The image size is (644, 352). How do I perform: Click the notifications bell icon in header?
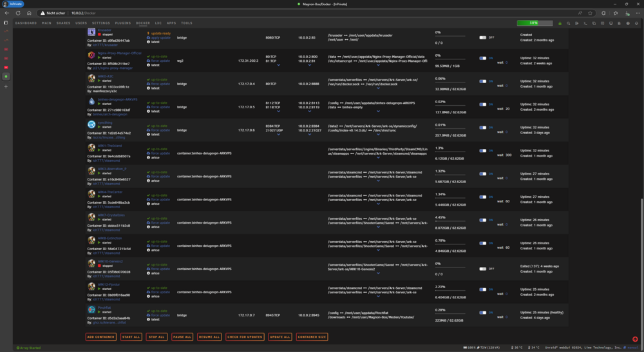pyautogui.click(x=637, y=23)
